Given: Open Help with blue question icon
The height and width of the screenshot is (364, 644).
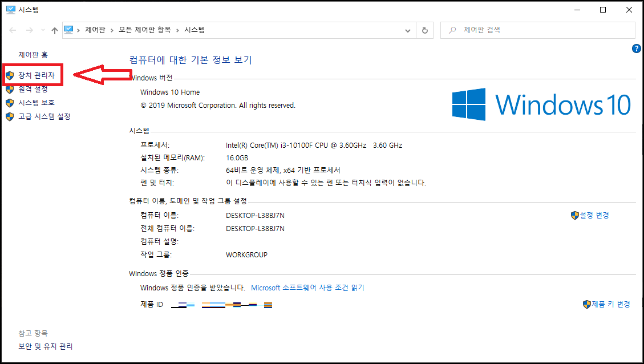Looking at the screenshot, I should (x=636, y=48).
